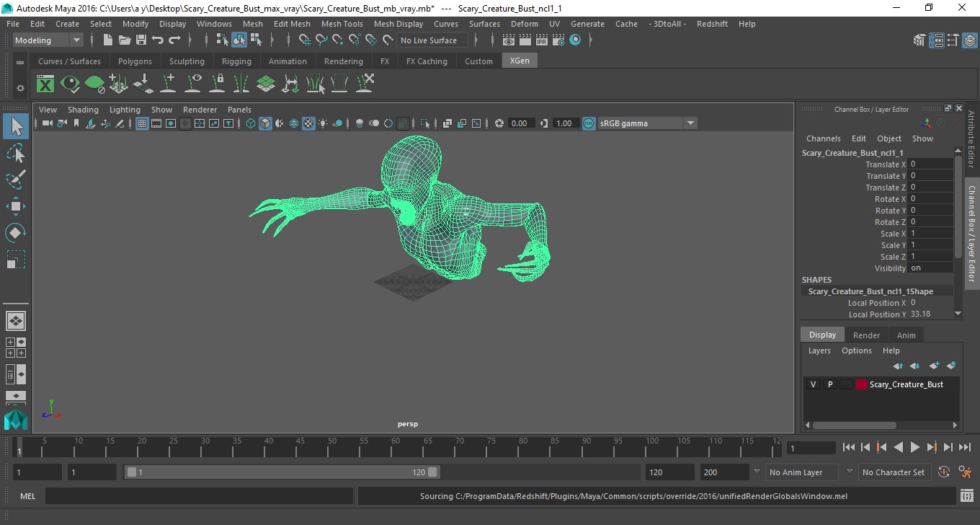Activate the Scale tool in toolbox
The width and height of the screenshot is (980, 525).
click(x=16, y=259)
